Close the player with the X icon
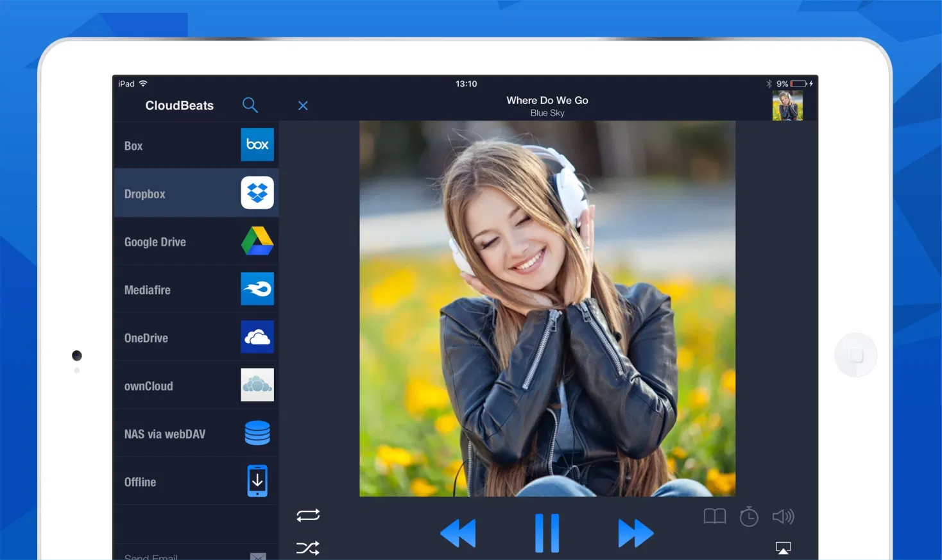Viewport: 942px width, 560px height. (303, 106)
